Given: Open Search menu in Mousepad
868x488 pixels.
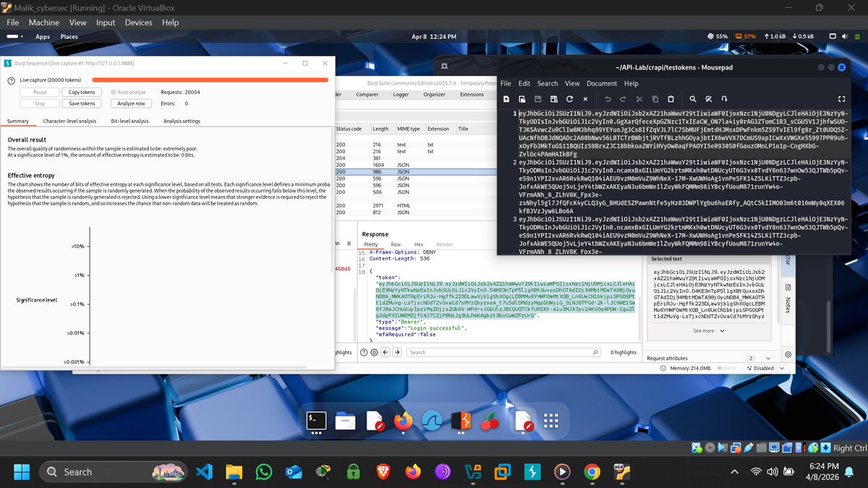Looking at the screenshot, I should pyautogui.click(x=548, y=84).
